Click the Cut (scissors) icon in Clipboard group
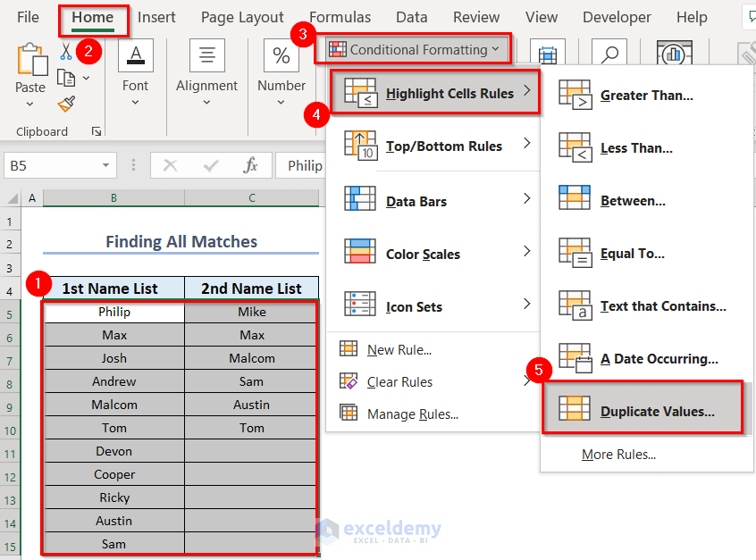The width and height of the screenshot is (756, 560). 64,52
